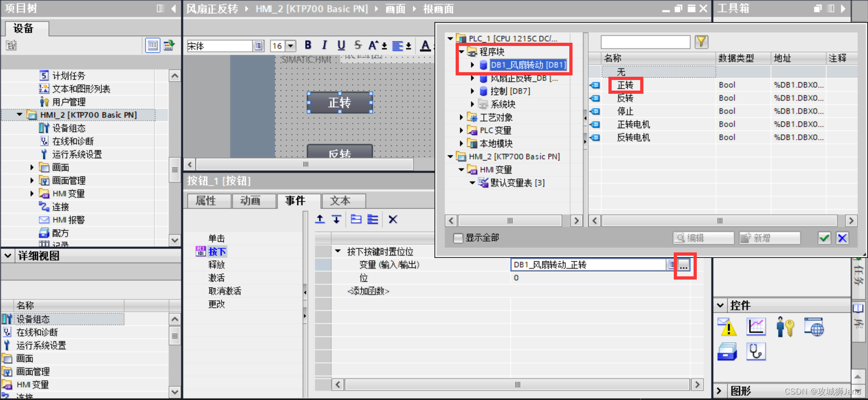
Task: Open the font name dropdown list
Action: [259, 46]
